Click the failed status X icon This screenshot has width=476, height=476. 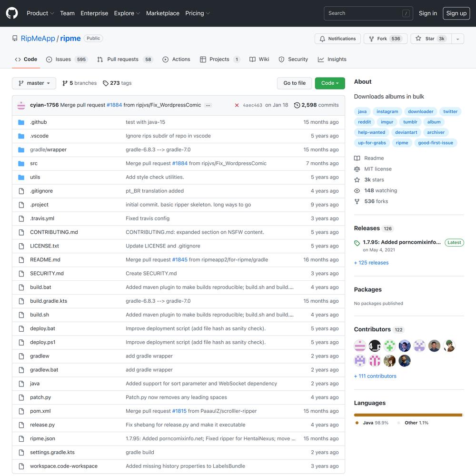click(x=237, y=105)
